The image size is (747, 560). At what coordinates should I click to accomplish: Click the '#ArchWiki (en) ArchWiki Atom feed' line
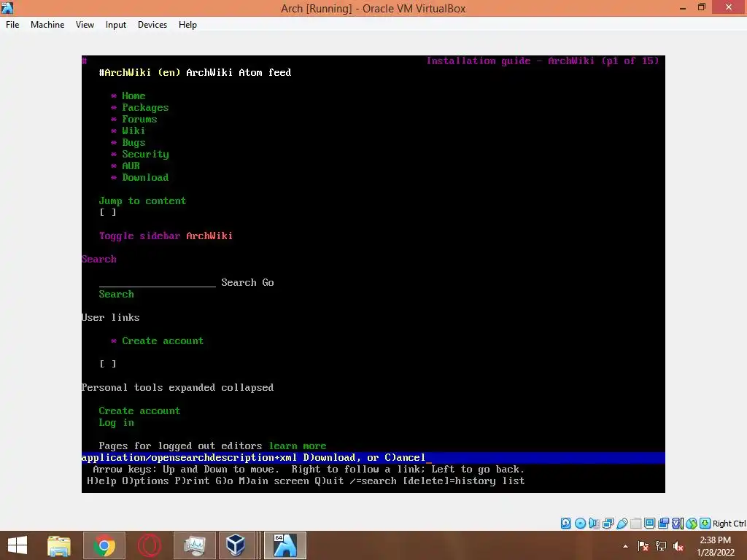pyautogui.click(x=195, y=72)
